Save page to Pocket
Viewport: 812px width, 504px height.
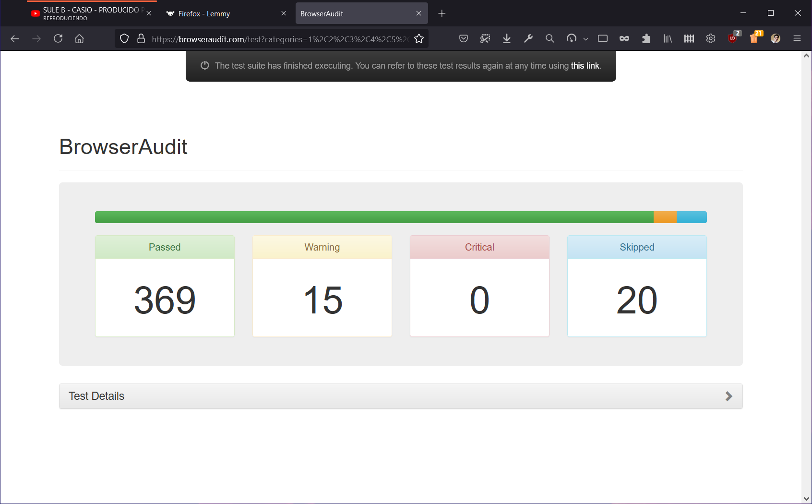pyautogui.click(x=464, y=39)
